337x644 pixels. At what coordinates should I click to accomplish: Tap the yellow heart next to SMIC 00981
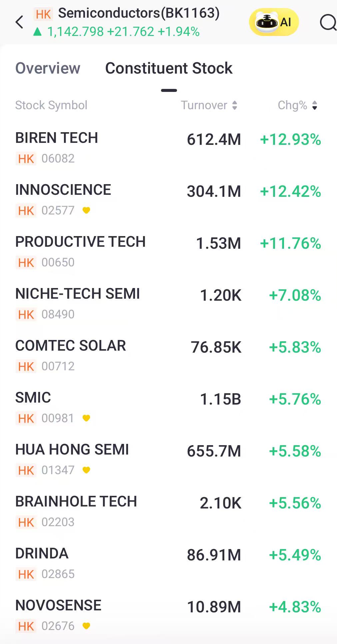point(86,418)
